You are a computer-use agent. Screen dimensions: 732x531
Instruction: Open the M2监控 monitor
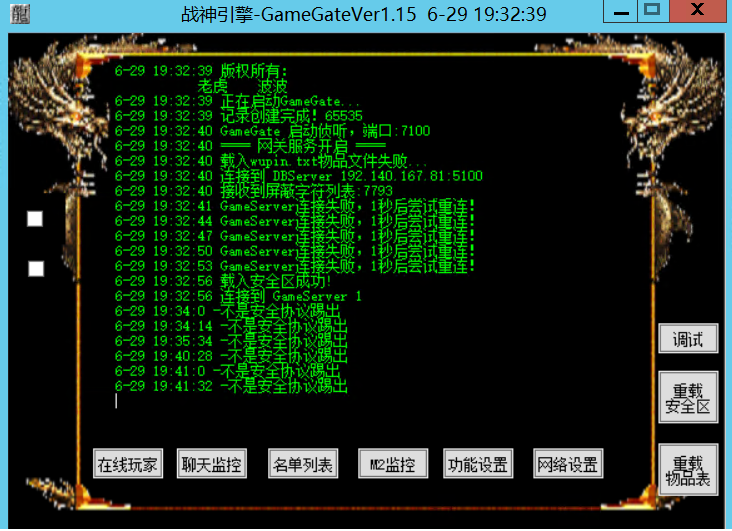pyautogui.click(x=393, y=464)
